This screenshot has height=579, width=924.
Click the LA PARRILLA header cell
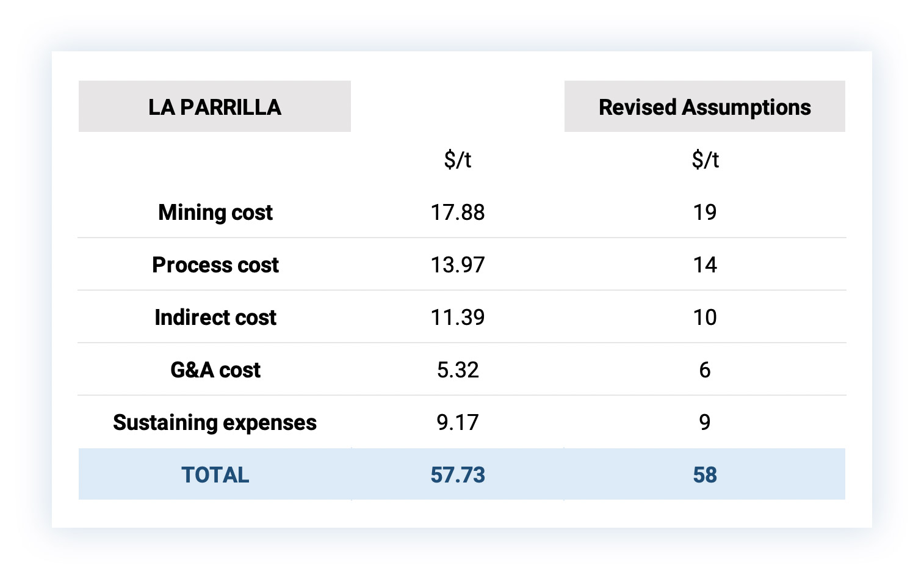[215, 106]
